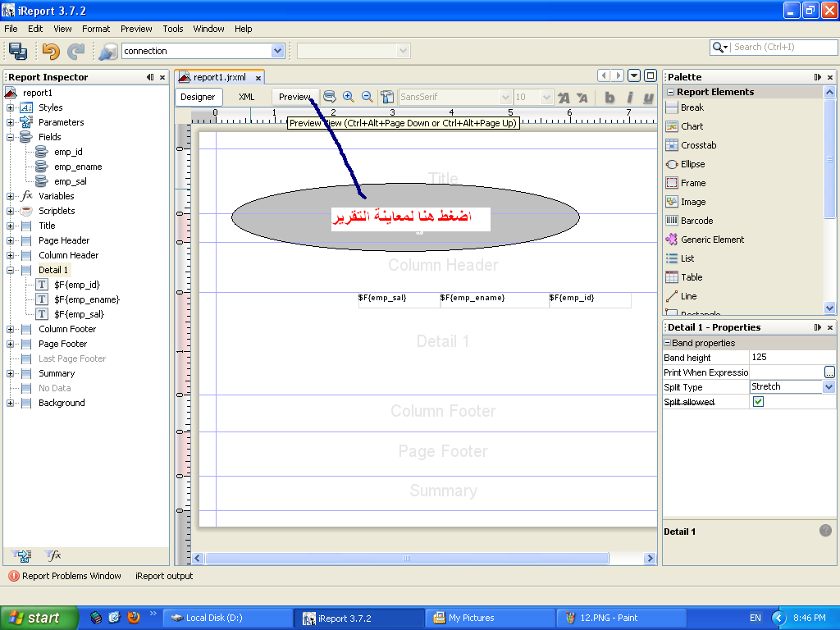Collapse the Band properties section

point(668,343)
